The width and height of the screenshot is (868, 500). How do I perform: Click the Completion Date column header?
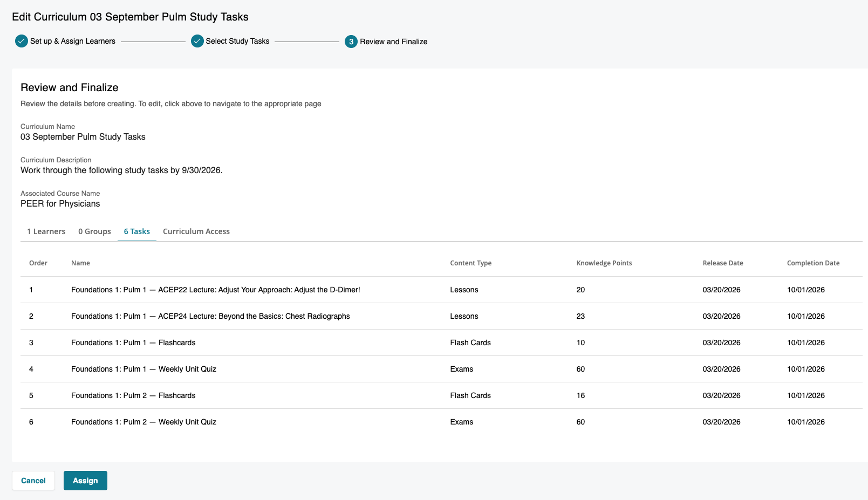tap(813, 263)
